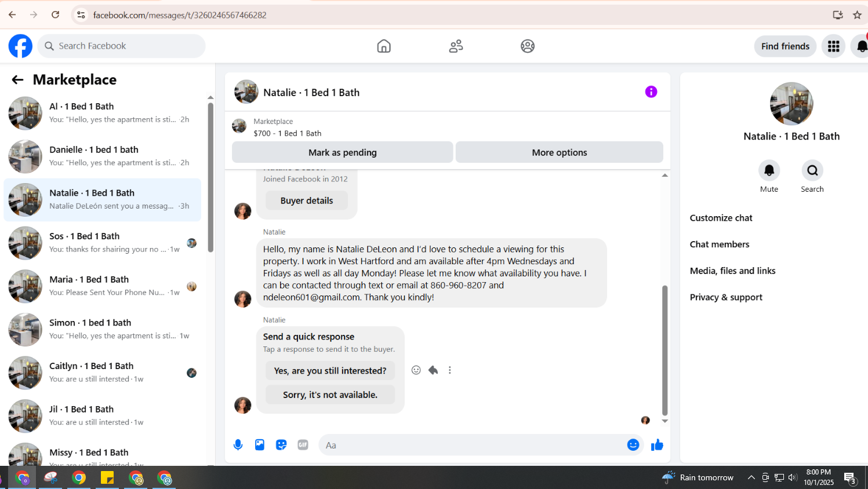Reply to the quick response message
Viewport: 868px width, 489px height.
coord(433,370)
